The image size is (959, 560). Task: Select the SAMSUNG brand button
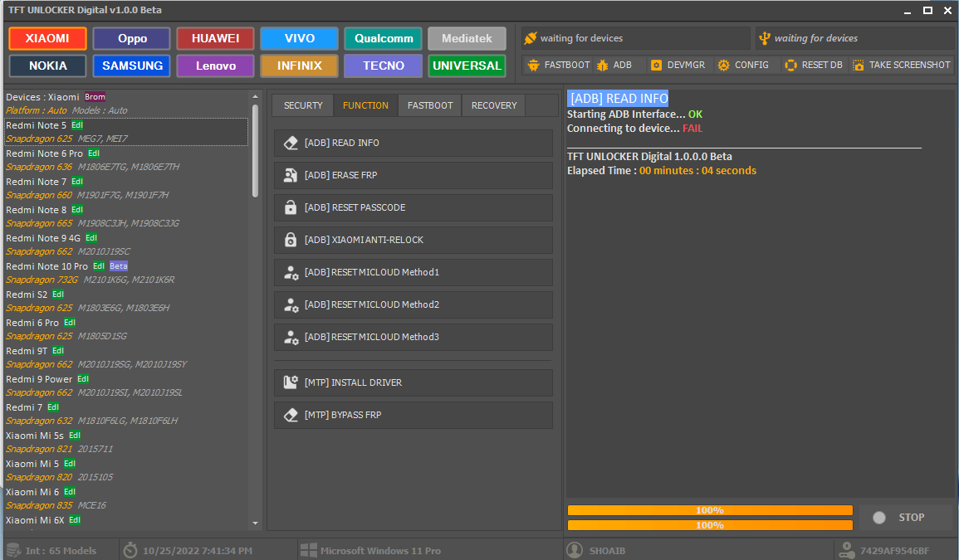click(x=131, y=66)
